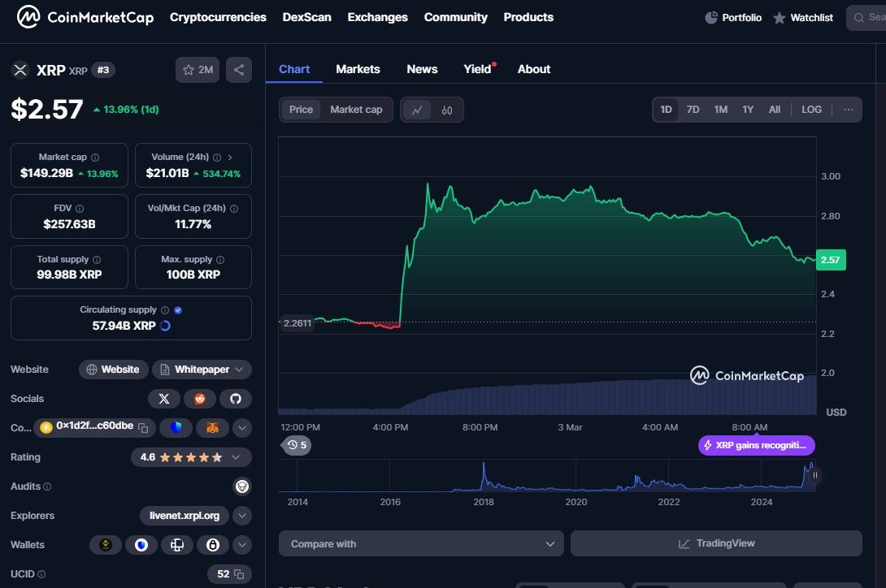The width and height of the screenshot is (886, 588).
Task: Expand more explorers chevron
Action: pyautogui.click(x=242, y=516)
